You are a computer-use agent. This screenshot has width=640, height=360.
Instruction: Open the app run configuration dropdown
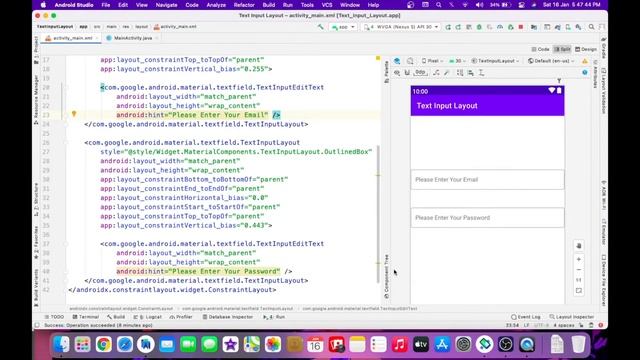pyautogui.click(x=343, y=27)
